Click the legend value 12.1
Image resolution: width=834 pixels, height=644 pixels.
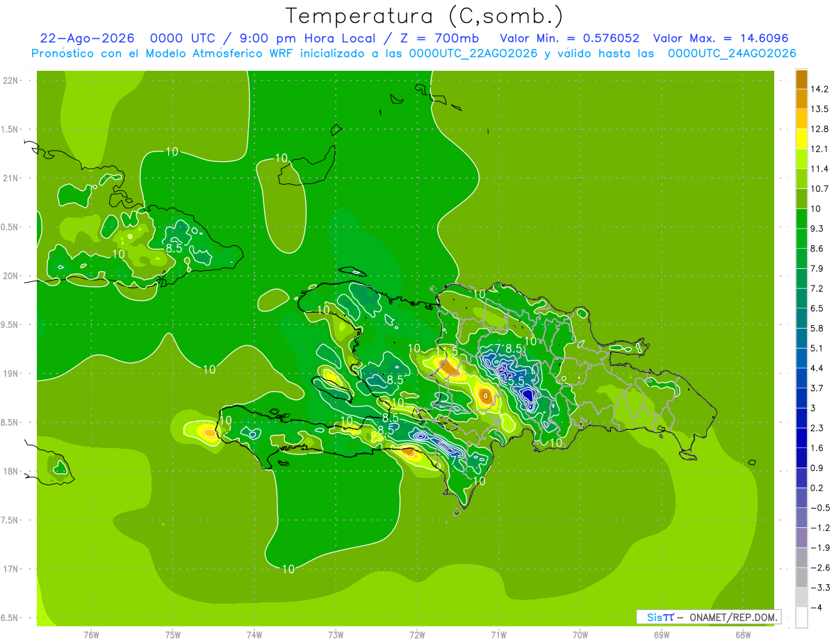click(x=819, y=149)
